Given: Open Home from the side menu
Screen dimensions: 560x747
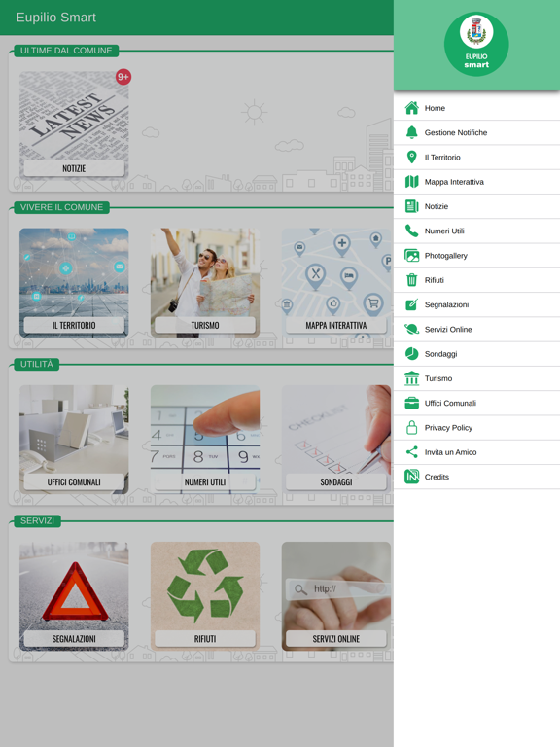Looking at the screenshot, I should pyautogui.click(x=476, y=108).
